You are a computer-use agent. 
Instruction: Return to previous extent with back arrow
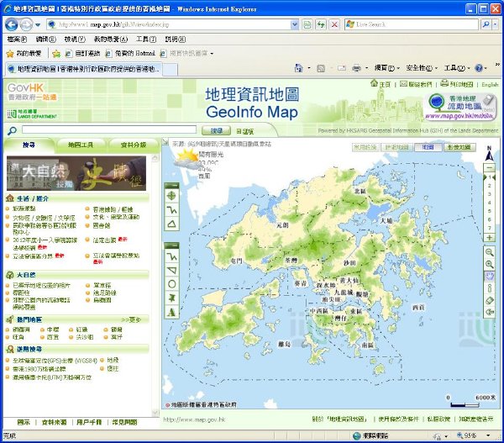click(x=489, y=312)
